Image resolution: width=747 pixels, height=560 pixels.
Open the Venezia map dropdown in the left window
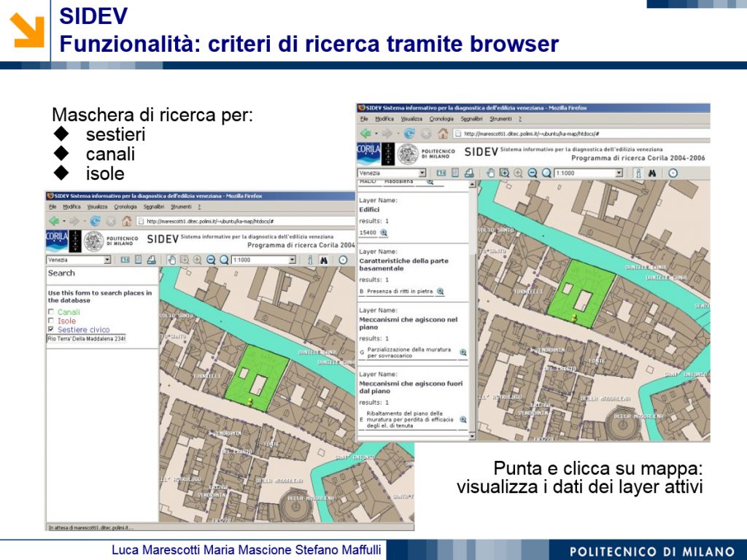107,260
